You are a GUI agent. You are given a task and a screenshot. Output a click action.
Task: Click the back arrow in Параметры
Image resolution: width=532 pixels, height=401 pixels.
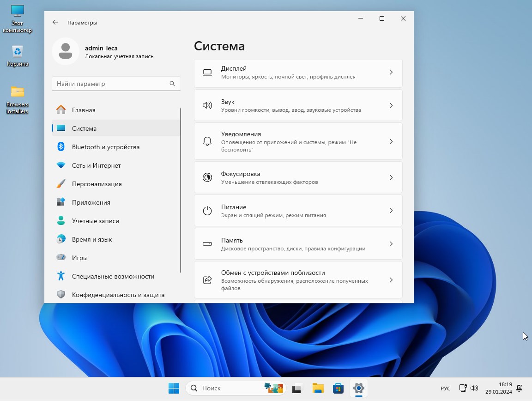tap(55, 22)
